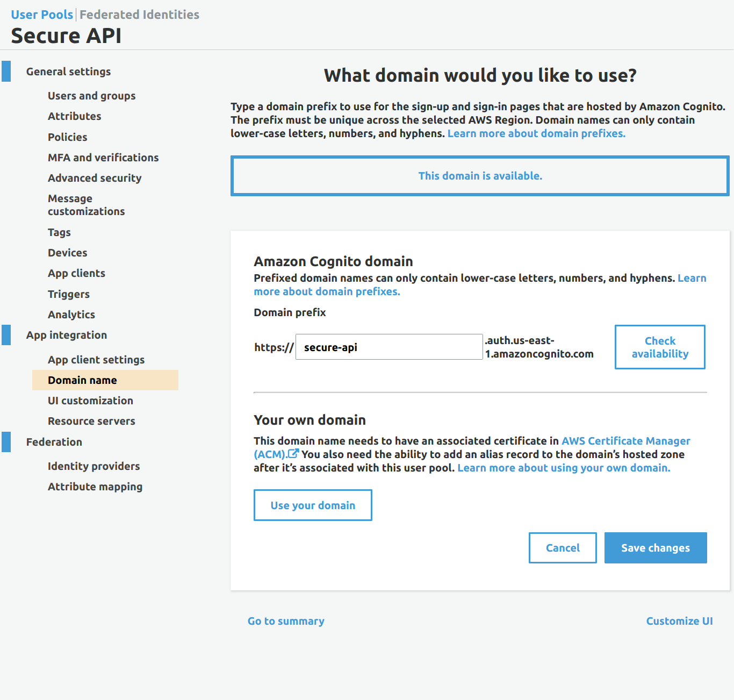734x700 pixels.
Task: Open the Resource servers section
Action: click(x=91, y=421)
